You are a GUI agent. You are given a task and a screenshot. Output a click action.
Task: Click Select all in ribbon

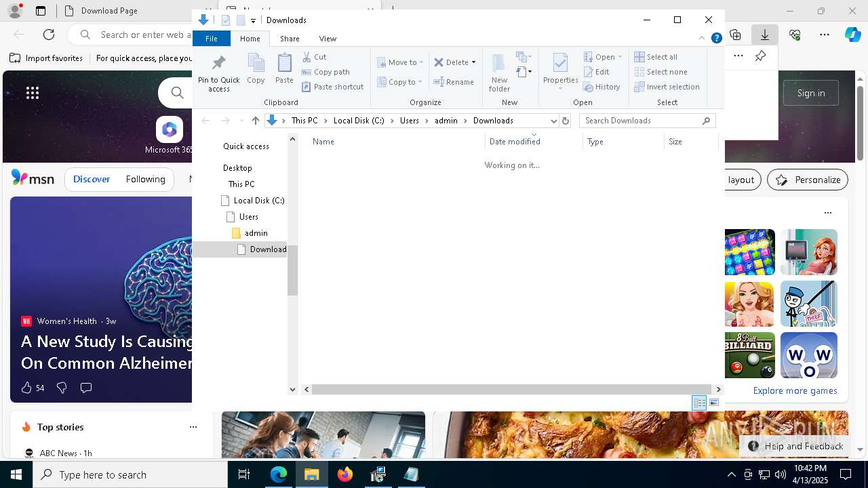656,57
